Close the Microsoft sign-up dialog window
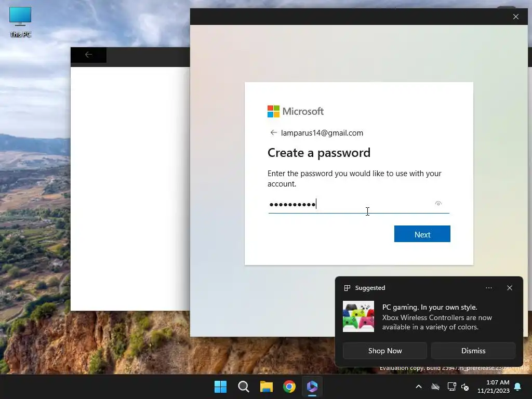532x399 pixels. [x=516, y=17]
